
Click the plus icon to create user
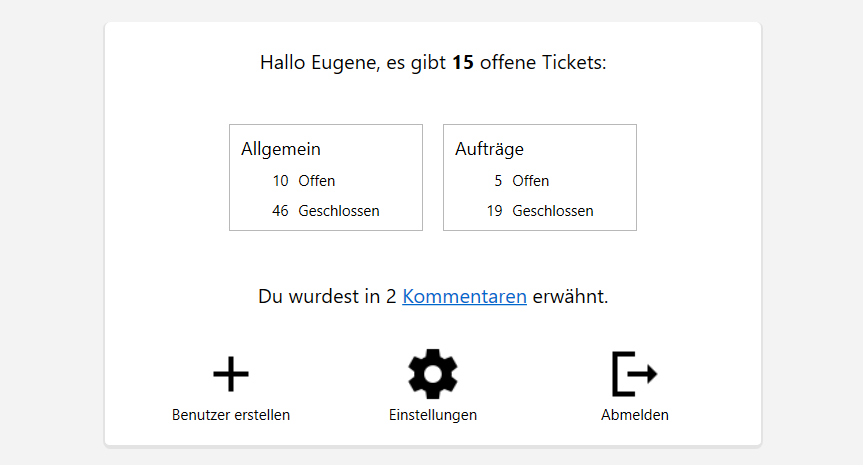231,374
